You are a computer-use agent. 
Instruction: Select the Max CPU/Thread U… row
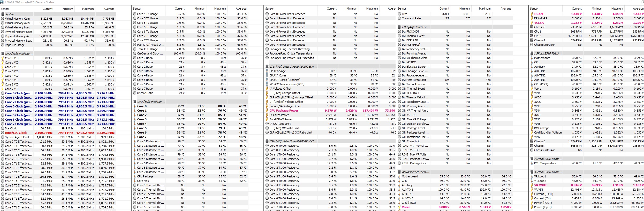190,45
